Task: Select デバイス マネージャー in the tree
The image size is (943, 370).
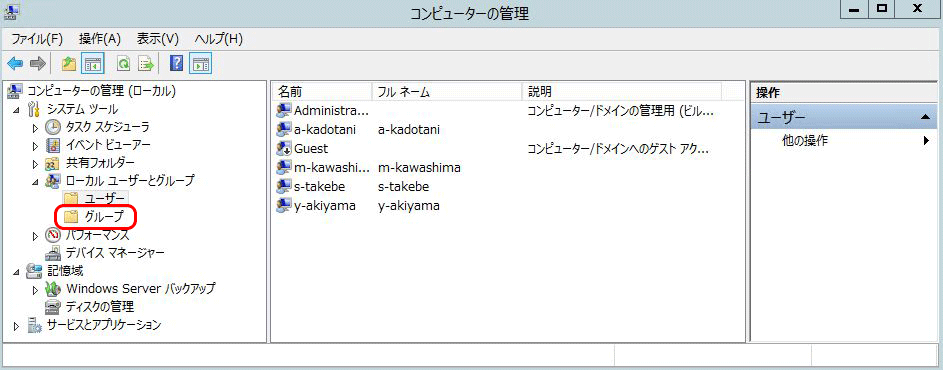Action: point(105,253)
